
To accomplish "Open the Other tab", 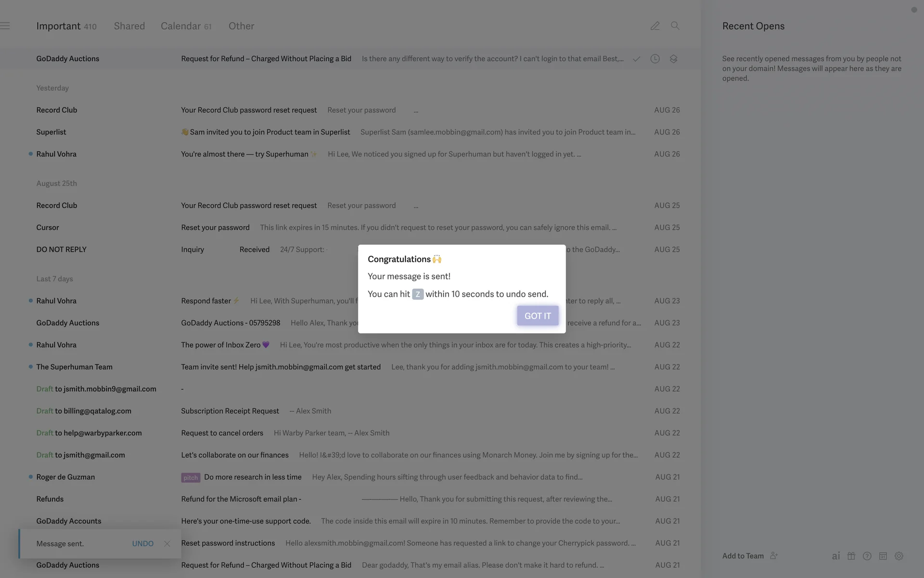I will (241, 26).
